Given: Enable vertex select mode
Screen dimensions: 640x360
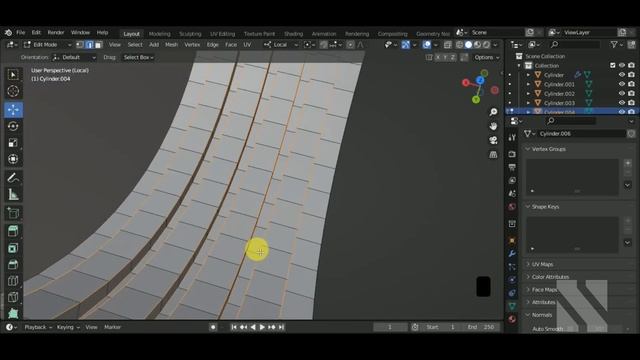Looking at the screenshot, I should point(80,45).
